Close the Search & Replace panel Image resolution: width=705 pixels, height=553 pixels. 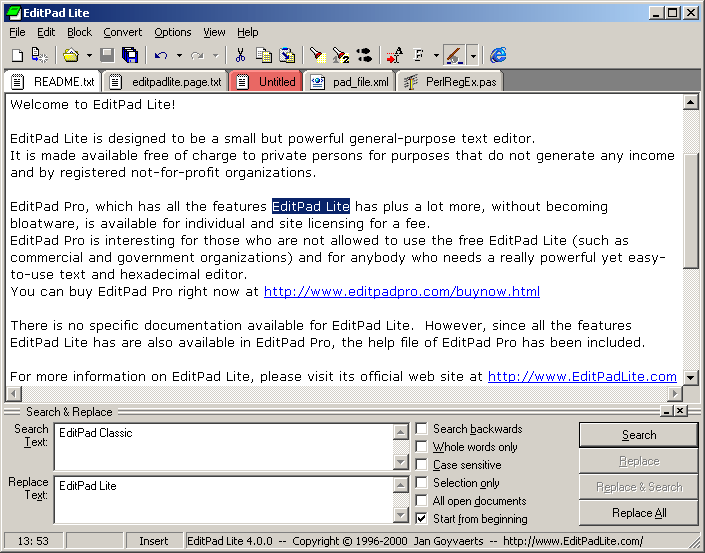point(680,410)
